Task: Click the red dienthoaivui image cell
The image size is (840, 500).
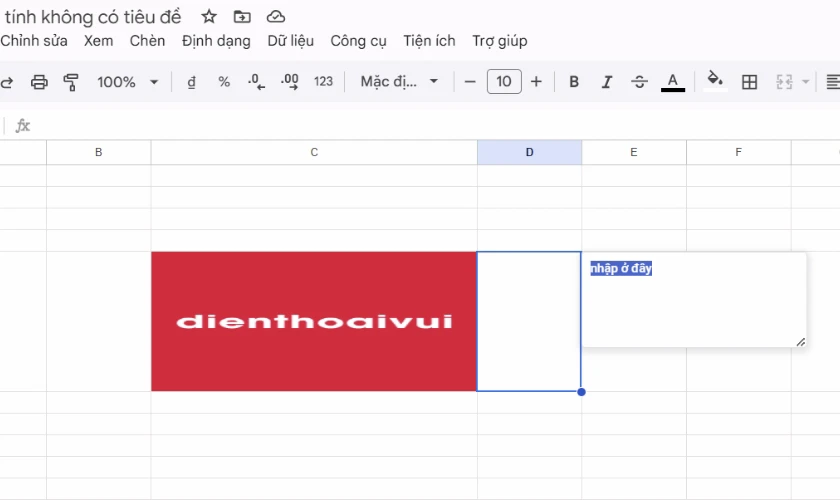Action: coord(314,322)
